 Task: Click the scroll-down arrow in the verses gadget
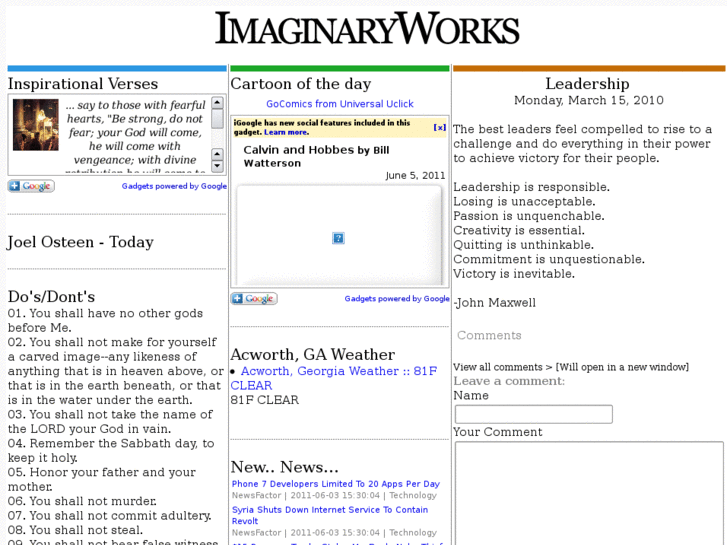pos(217,166)
